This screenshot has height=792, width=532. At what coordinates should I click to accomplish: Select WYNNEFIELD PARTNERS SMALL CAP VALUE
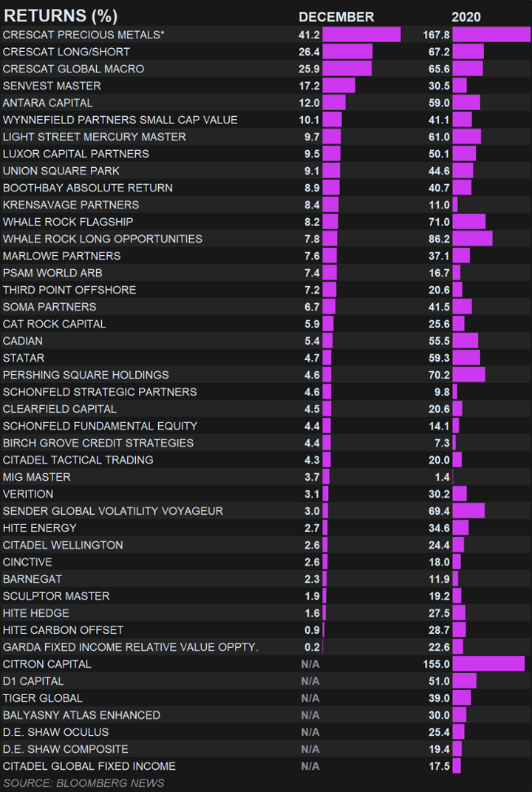[x=120, y=120]
